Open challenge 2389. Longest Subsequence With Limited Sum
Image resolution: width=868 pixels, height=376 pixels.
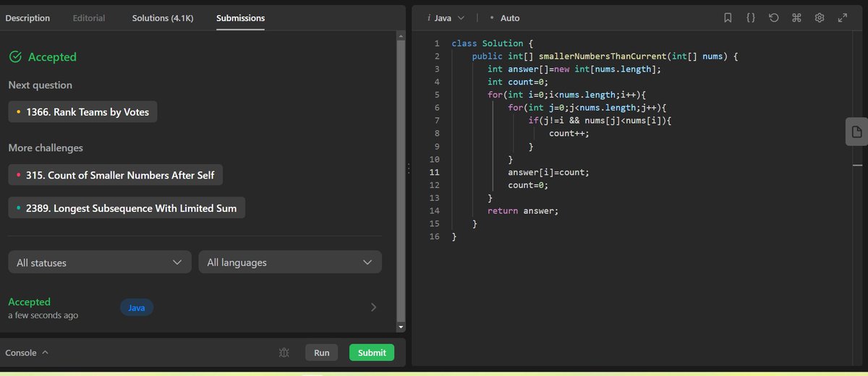(127, 208)
